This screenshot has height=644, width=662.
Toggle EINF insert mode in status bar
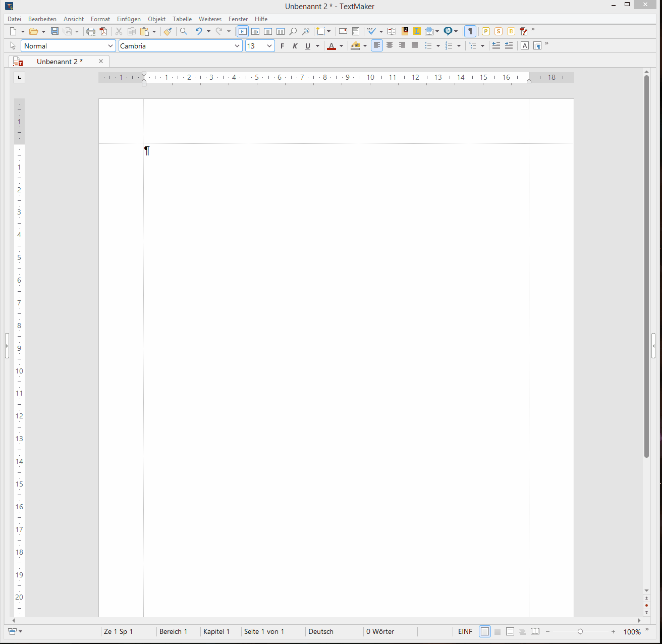pyautogui.click(x=465, y=631)
